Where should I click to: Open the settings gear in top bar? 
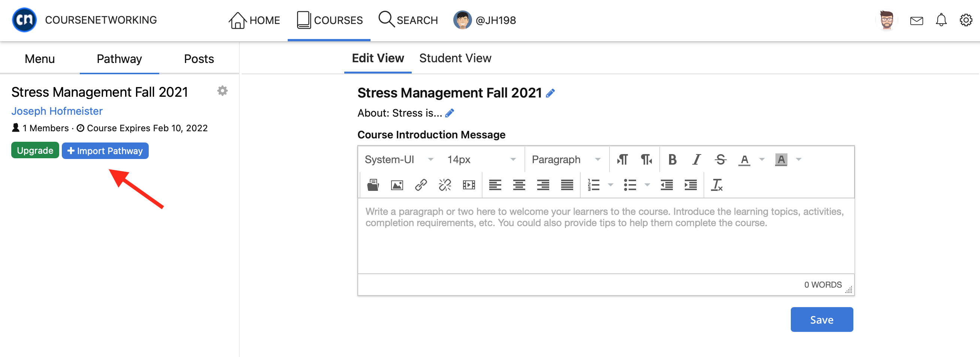click(x=965, y=20)
